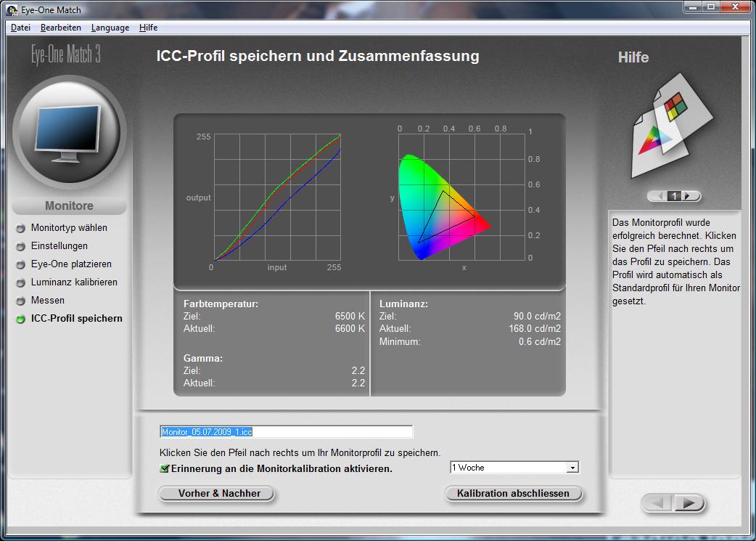Image resolution: width=756 pixels, height=541 pixels.
Task: Select the Messen step
Action: 48,300
